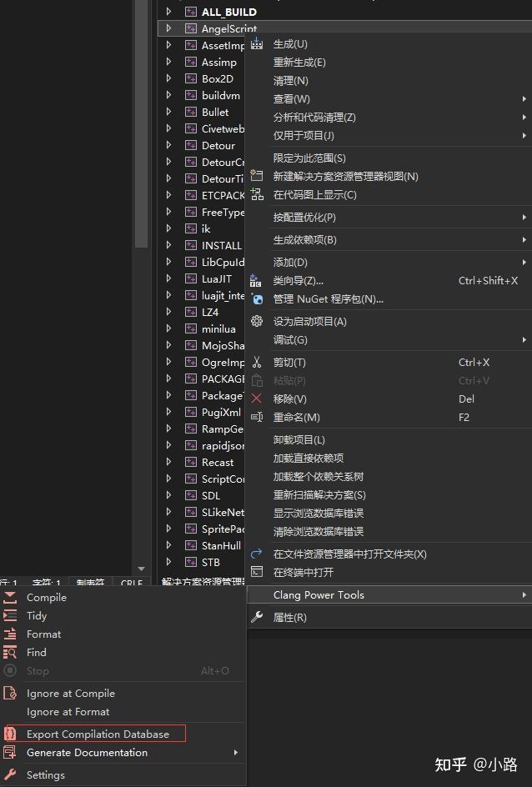This screenshot has width=532, height=787.
Task: Open the 按配置优化(P) submenu
Action: click(x=389, y=218)
